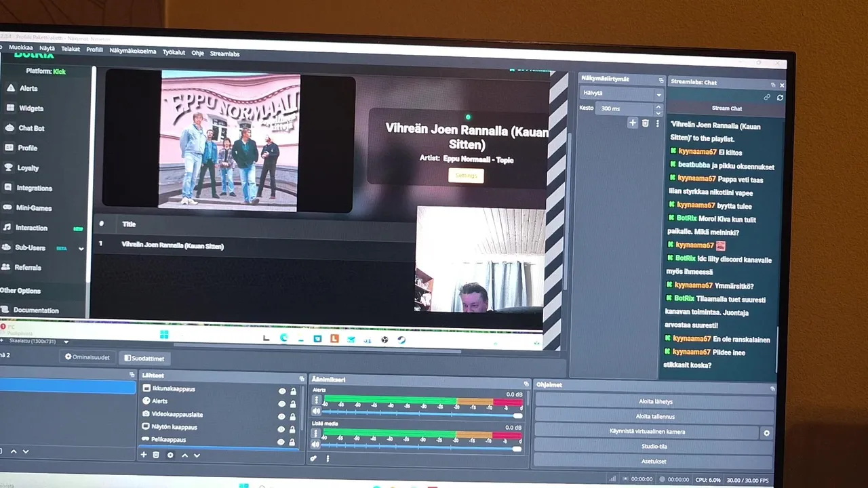
Task: Float the Ohjaimet dock panel
Action: (772, 389)
